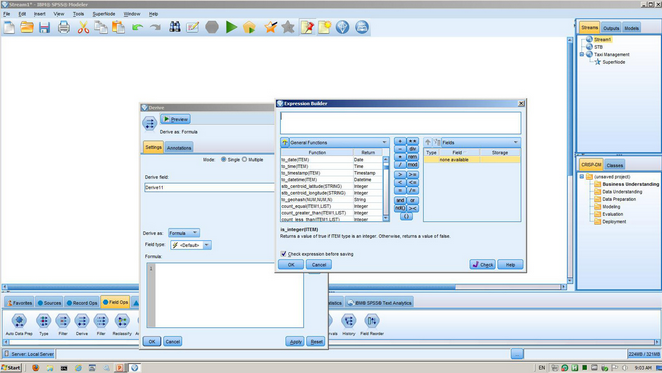Click the Expression Builder expression text area
662x373 pixels.
[x=401, y=123]
